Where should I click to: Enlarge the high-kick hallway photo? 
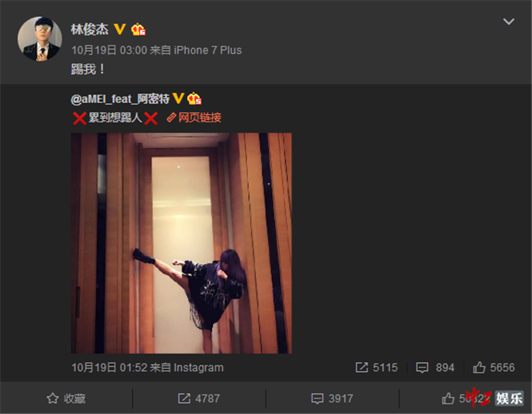tap(181, 243)
